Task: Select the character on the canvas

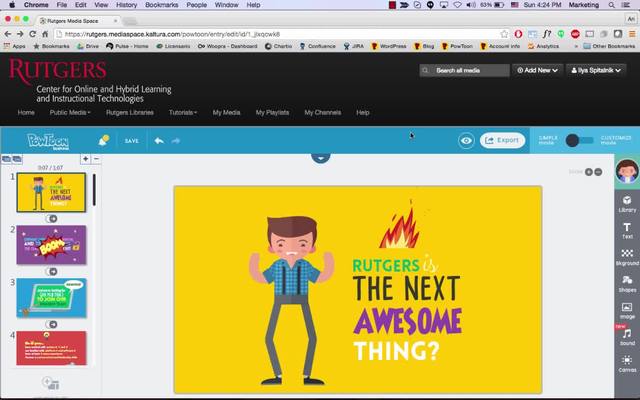Action: [x=291, y=300]
